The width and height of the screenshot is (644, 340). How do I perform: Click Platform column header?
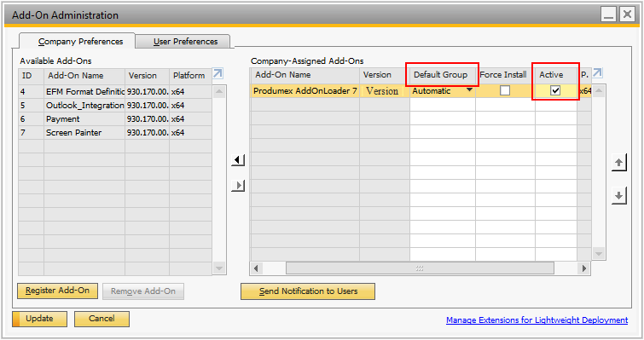pos(190,76)
